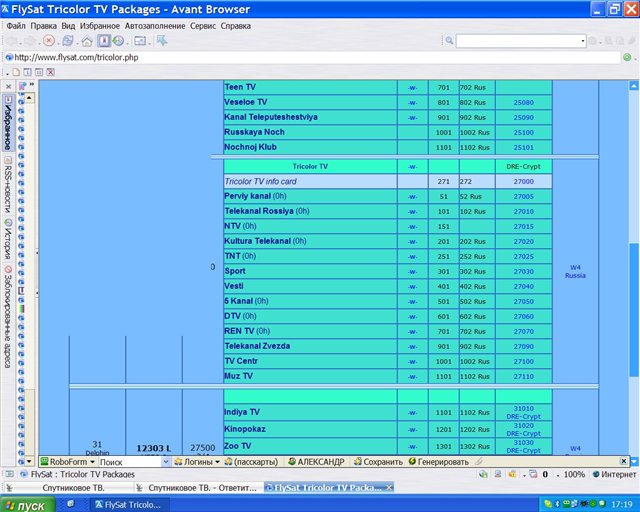Open the Файл menu
This screenshot has height=512, width=640.
coord(16,26)
